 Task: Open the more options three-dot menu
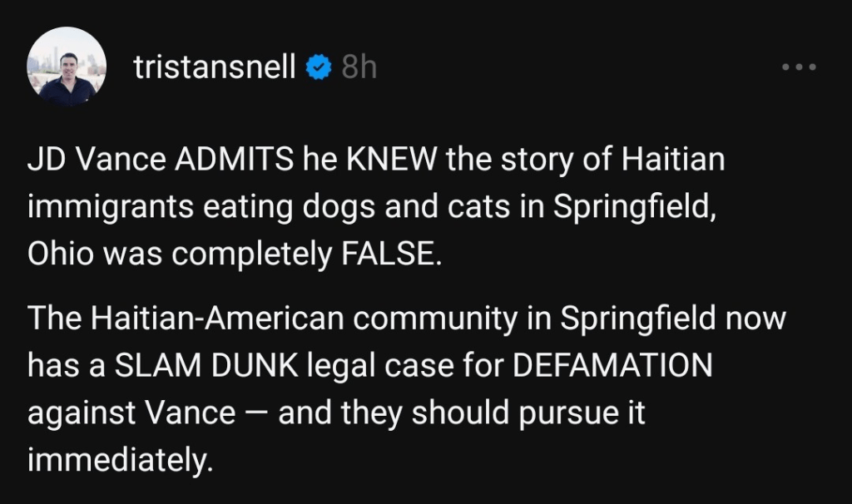799,67
